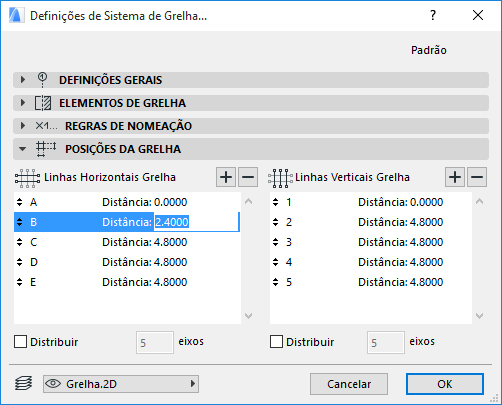
Task: Confirm with the OK button
Action: pos(445,384)
